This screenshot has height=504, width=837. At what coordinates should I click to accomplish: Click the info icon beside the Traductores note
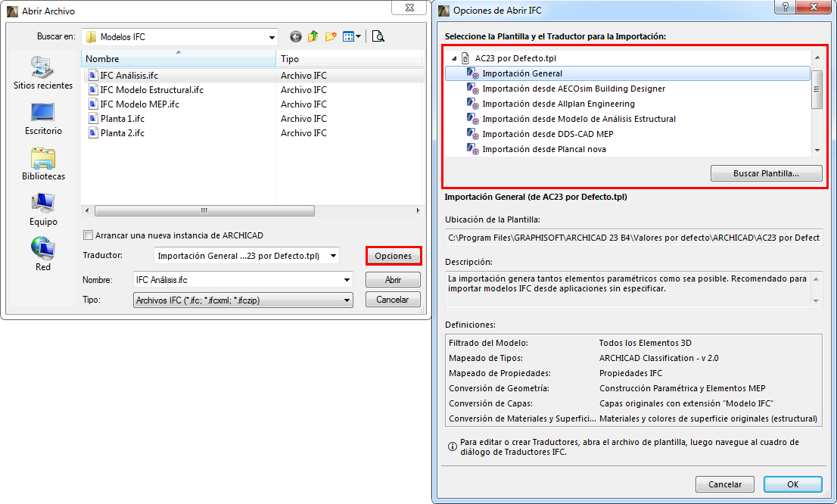[x=452, y=446]
